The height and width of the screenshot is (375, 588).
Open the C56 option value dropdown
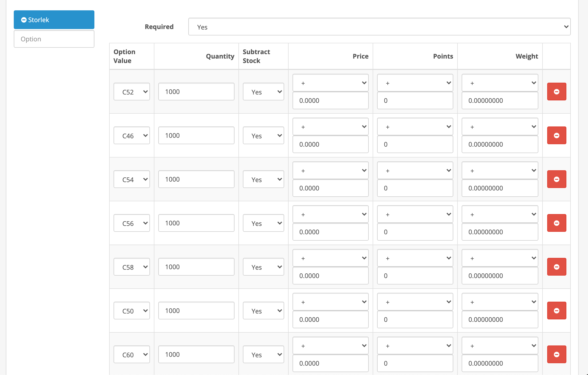point(132,223)
